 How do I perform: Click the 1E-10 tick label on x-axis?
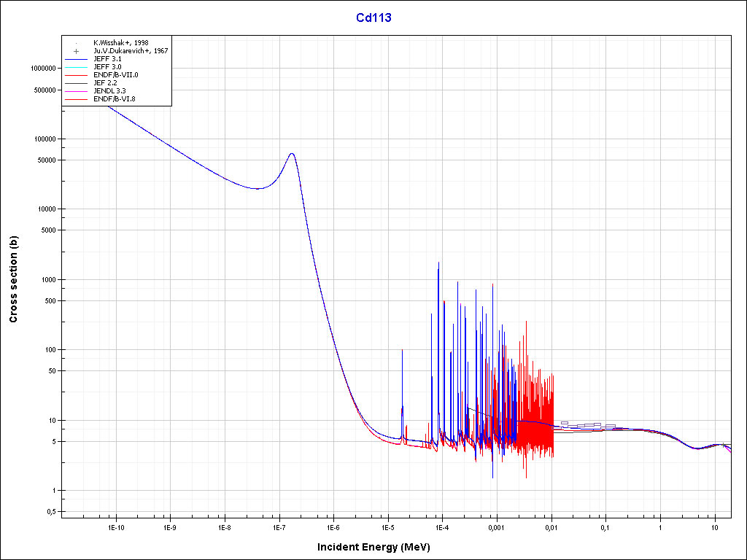click(115, 527)
